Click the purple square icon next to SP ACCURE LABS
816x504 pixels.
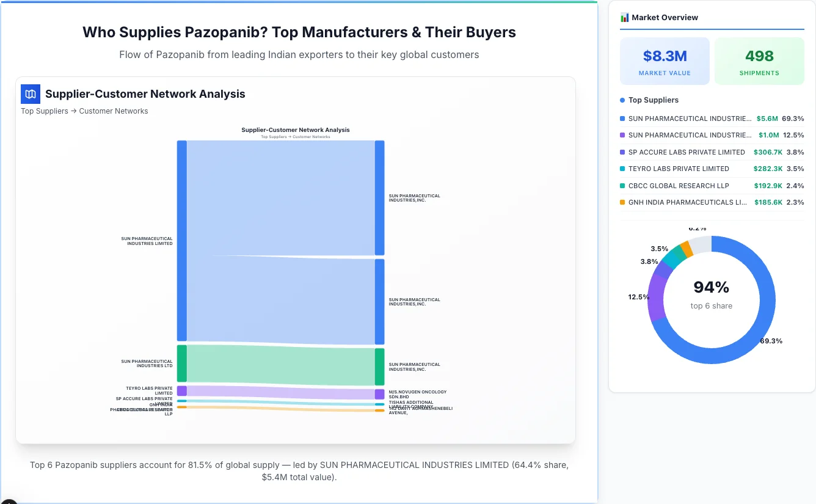(624, 152)
